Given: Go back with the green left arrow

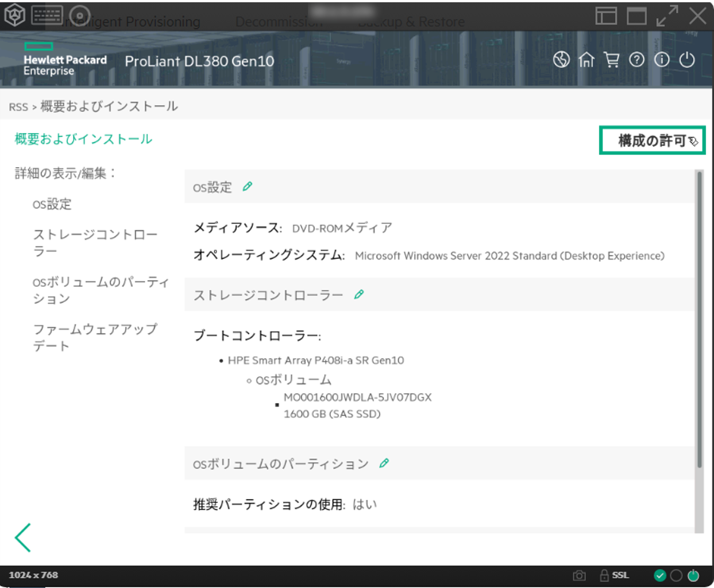Looking at the screenshot, I should coord(22,537).
